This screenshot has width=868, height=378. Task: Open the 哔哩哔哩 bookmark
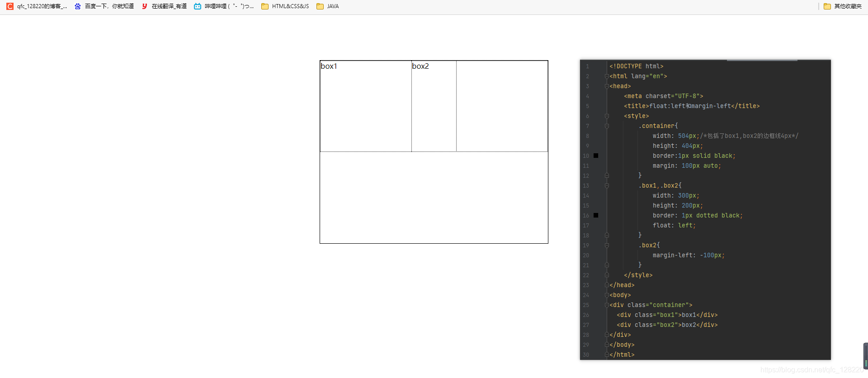click(224, 6)
